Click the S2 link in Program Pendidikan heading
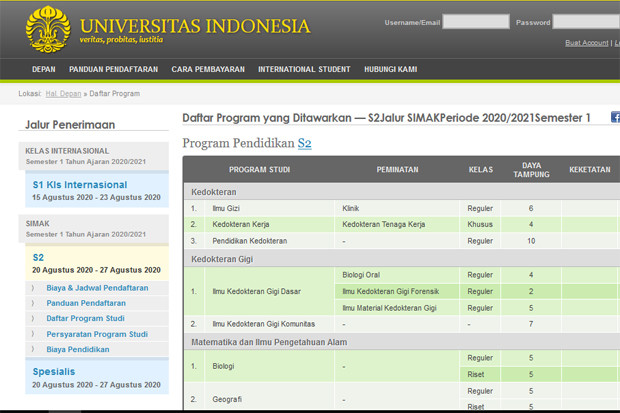The width and height of the screenshot is (620, 413). [304, 143]
